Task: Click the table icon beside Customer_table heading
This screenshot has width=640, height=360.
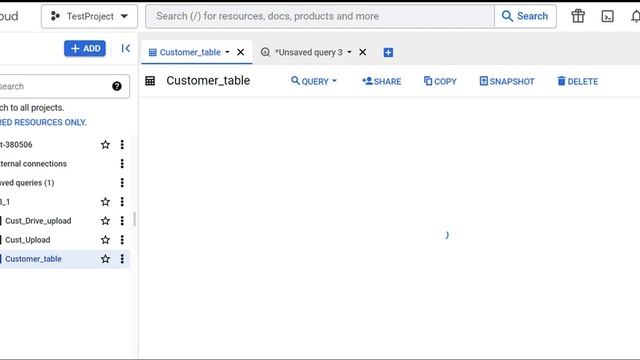Action: click(150, 81)
